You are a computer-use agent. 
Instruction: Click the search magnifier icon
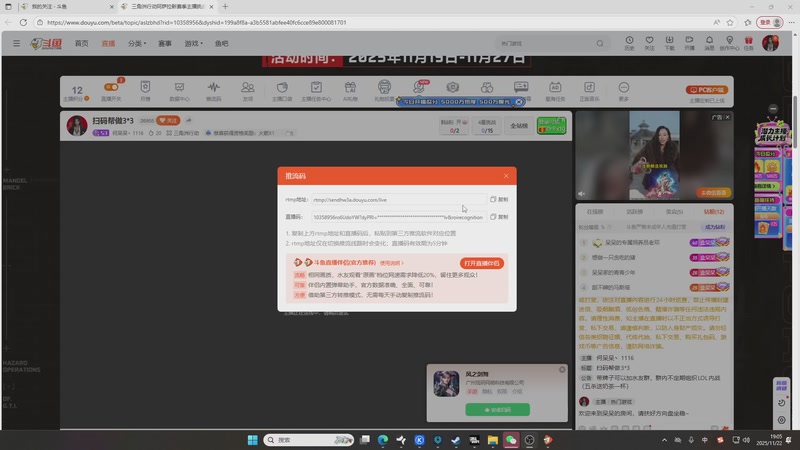[x=600, y=43]
